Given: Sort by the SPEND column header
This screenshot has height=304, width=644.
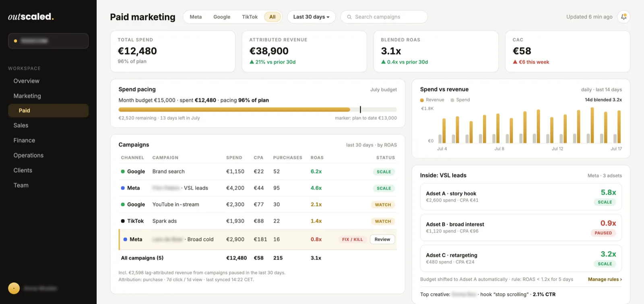Looking at the screenshot, I should (234, 158).
